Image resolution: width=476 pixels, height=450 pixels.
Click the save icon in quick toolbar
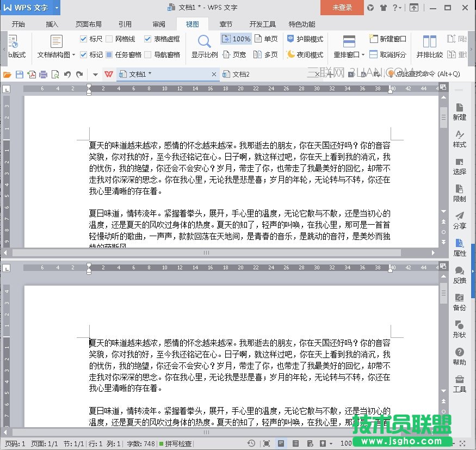click(x=20, y=74)
